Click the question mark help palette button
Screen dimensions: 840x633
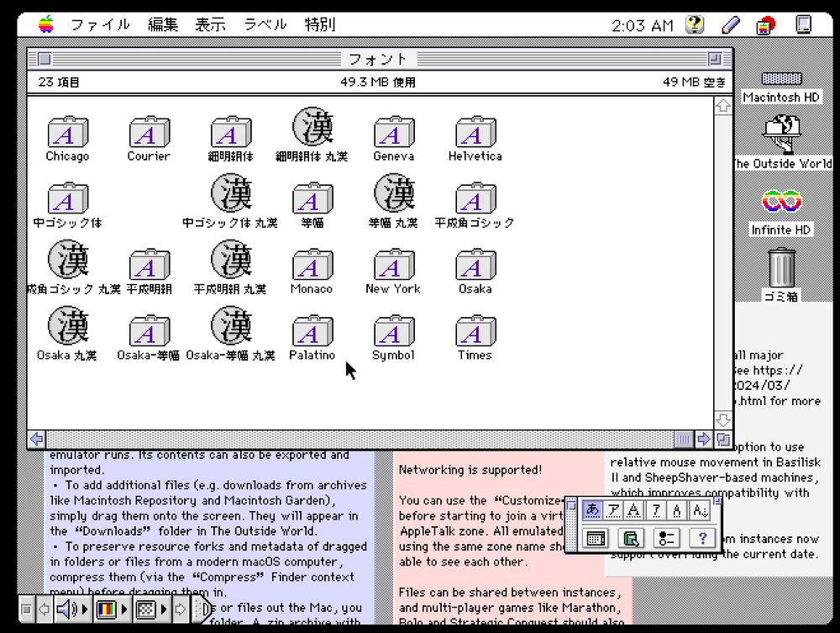click(701, 538)
